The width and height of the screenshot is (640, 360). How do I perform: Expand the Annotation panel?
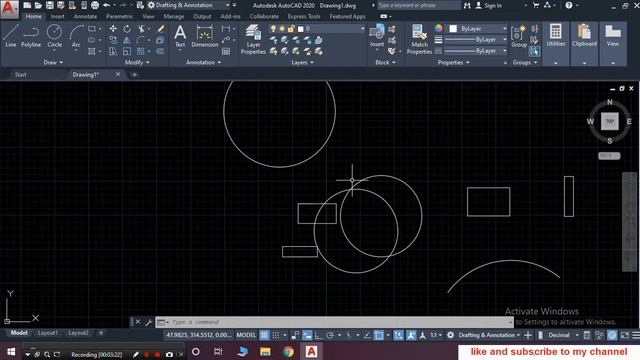click(204, 62)
